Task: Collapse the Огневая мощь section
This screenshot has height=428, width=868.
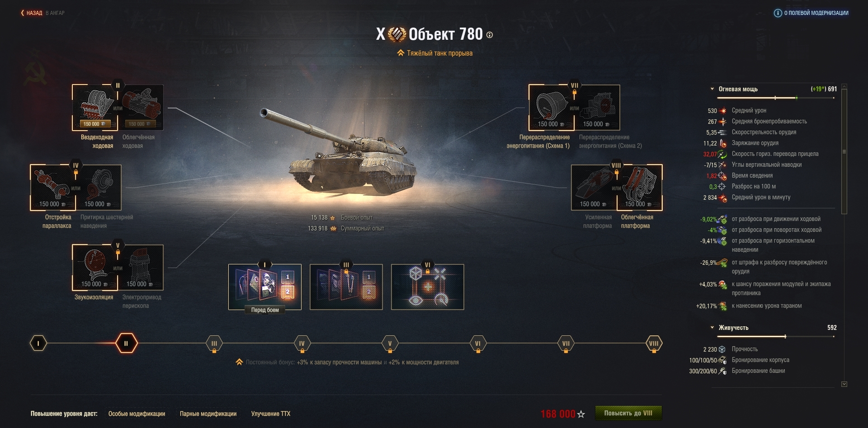Action: point(712,89)
